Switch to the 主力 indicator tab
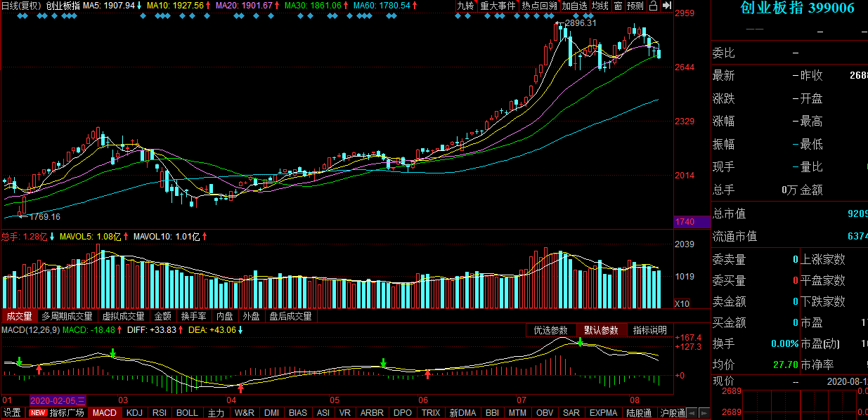 pos(216,413)
